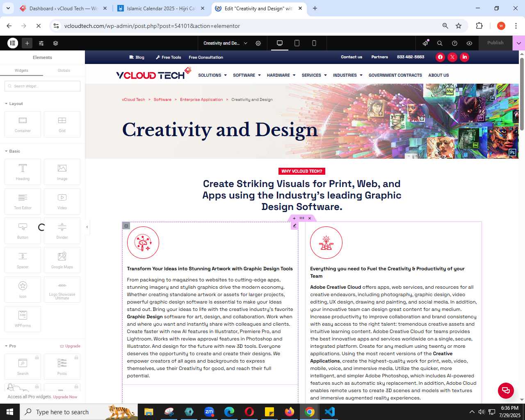
Task: Open GOVERNMENT CONTRACTS menu item
Action: (395, 75)
